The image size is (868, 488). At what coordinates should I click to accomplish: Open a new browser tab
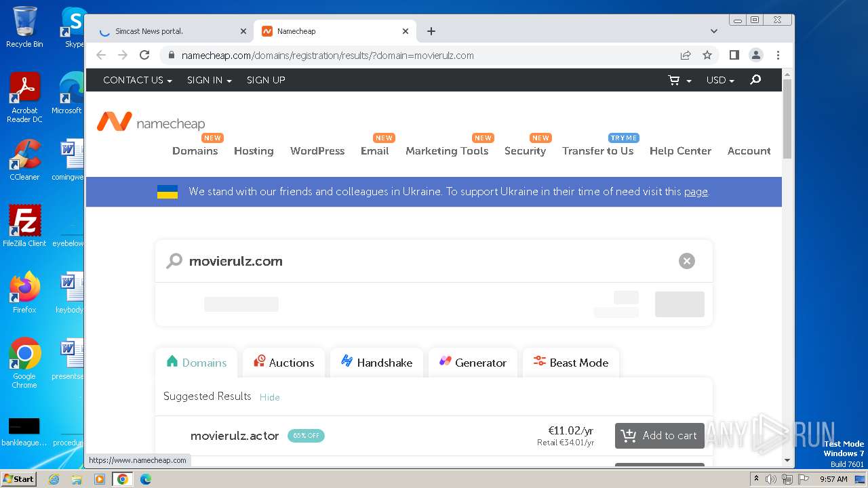pos(431,31)
